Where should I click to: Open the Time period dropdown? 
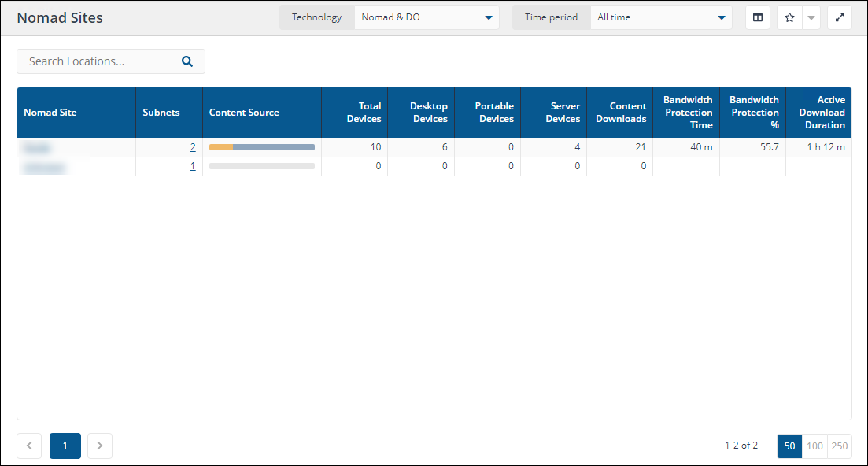tap(660, 17)
